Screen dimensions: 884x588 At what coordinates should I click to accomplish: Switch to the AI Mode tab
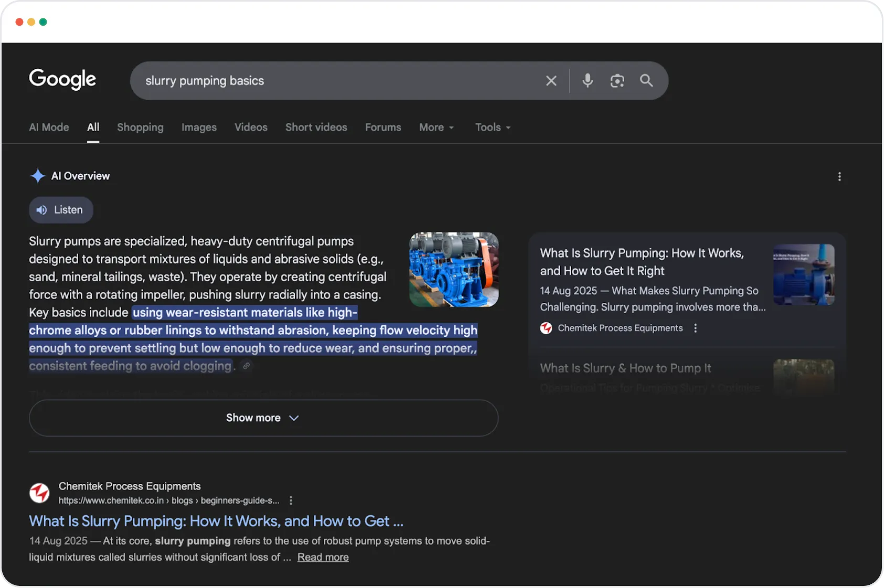pyautogui.click(x=49, y=128)
